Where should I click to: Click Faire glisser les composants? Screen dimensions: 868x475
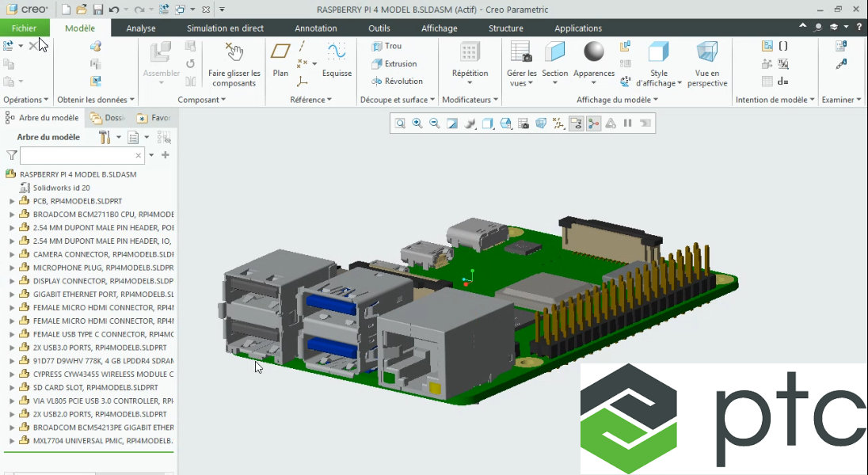[x=234, y=65]
